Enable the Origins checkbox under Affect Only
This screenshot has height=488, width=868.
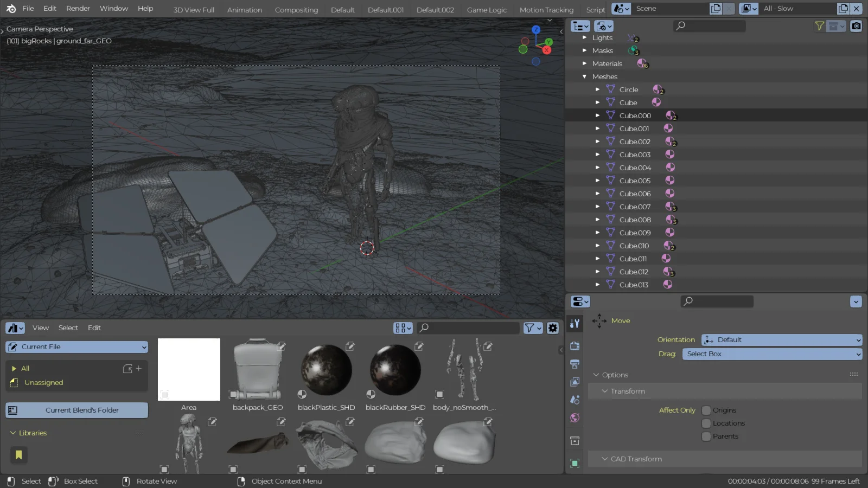(x=706, y=410)
